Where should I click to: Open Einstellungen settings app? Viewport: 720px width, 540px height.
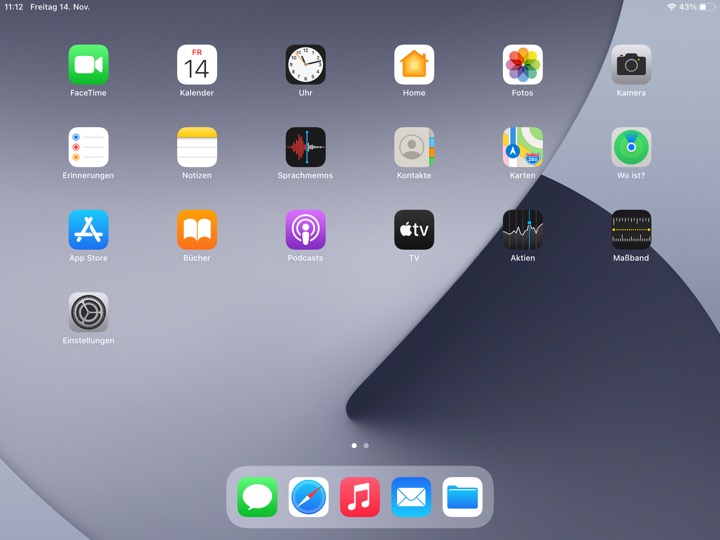pos(88,312)
